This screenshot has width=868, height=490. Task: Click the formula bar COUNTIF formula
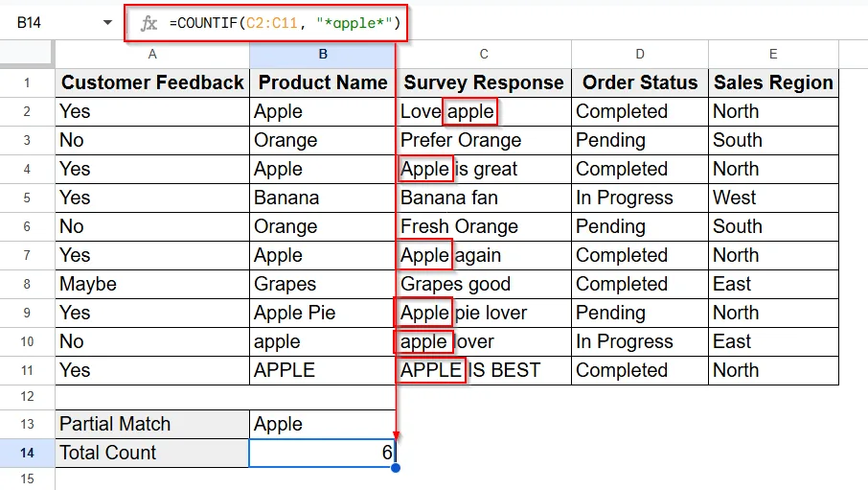pyautogui.click(x=285, y=23)
